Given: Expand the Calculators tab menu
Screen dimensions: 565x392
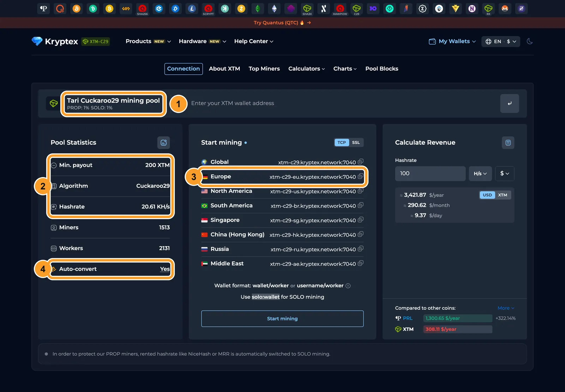Looking at the screenshot, I should (307, 69).
